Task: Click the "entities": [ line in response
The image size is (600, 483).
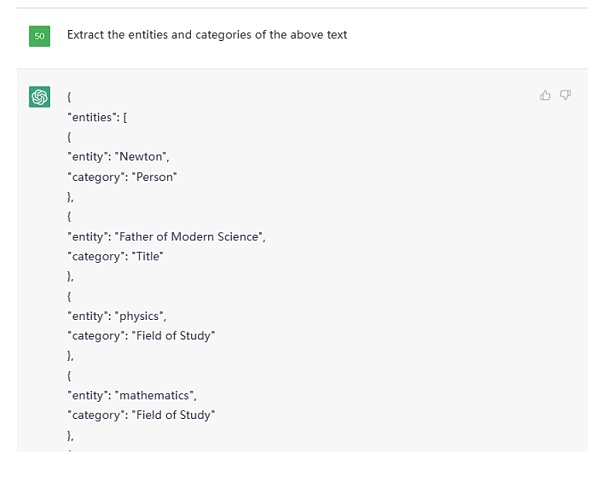Action: tap(97, 117)
